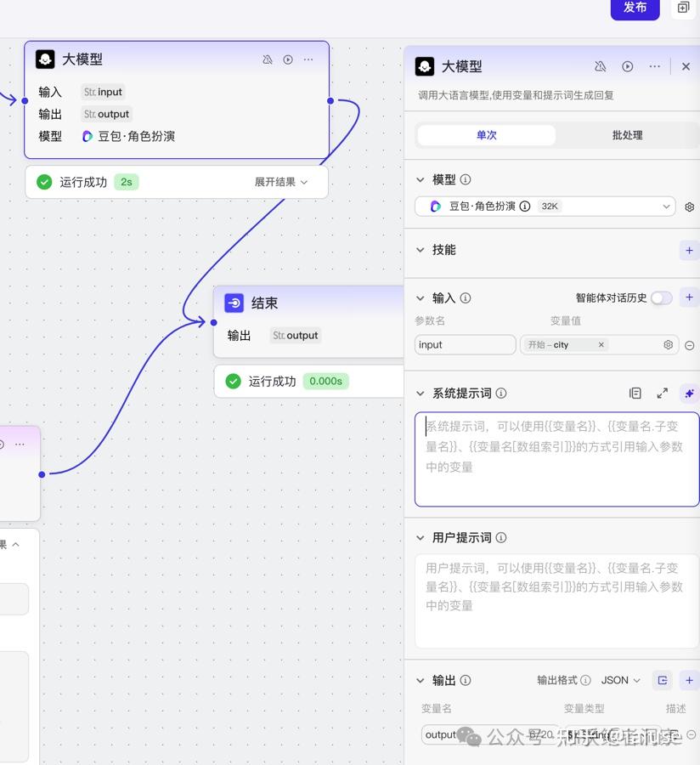Collapse the 输入 section chevron
This screenshot has width=700, height=765.
point(418,297)
